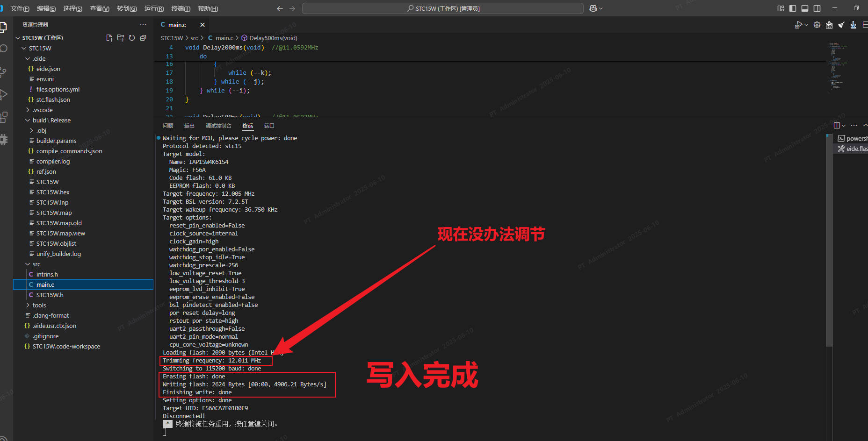Image resolution: width=868 pixels, height=441 pixels.
Task: Open the Search view in the activity bar
Action: tap(3, 49)
